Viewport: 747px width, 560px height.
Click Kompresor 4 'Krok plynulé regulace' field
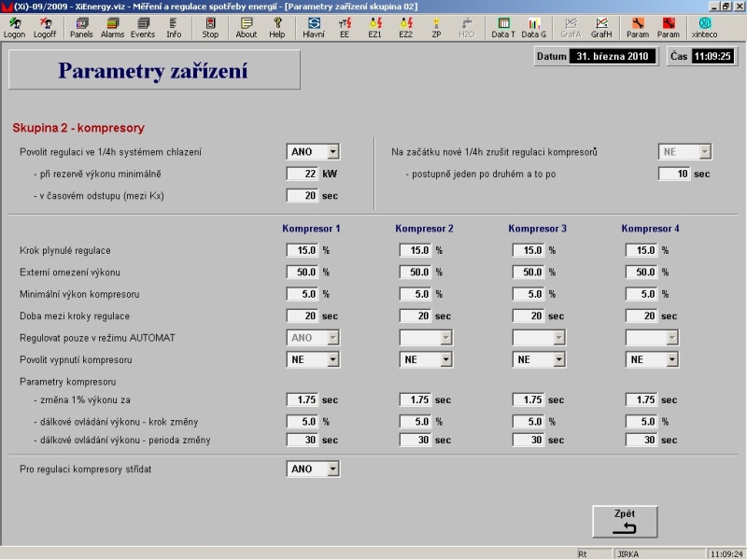(641, 250)
